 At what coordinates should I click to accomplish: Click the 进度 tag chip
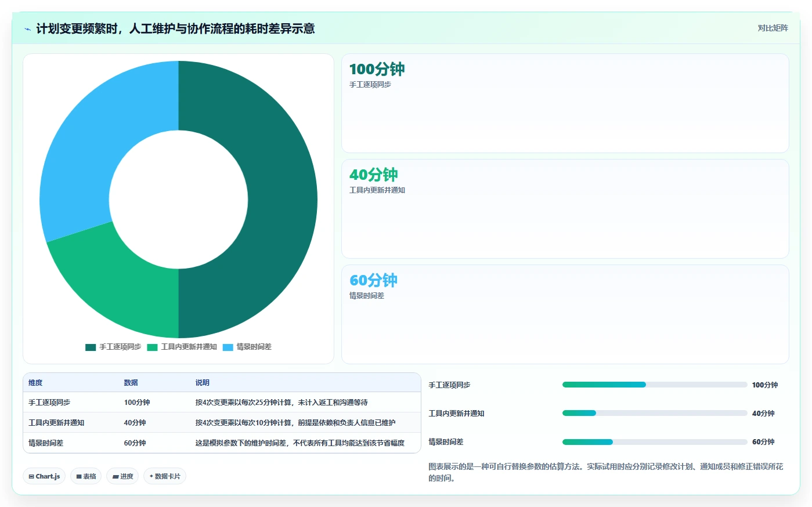pyautogui.click(x=122, y=476)
